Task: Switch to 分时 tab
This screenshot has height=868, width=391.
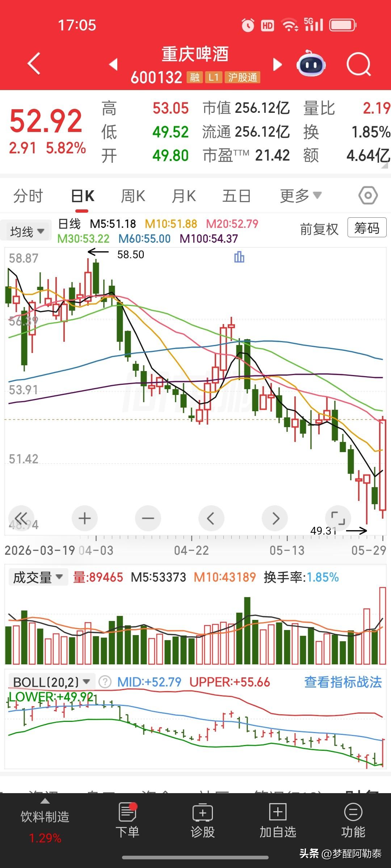Action: 28,196
